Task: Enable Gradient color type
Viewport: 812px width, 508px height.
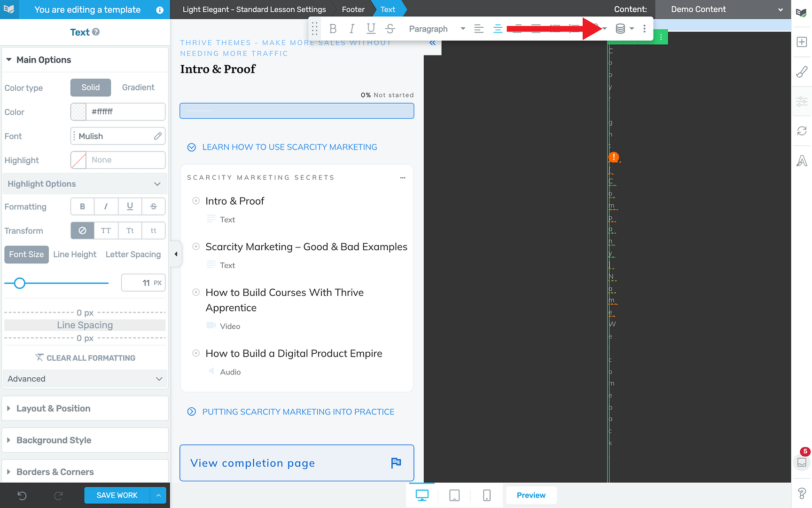Action: tap(138, 87)
